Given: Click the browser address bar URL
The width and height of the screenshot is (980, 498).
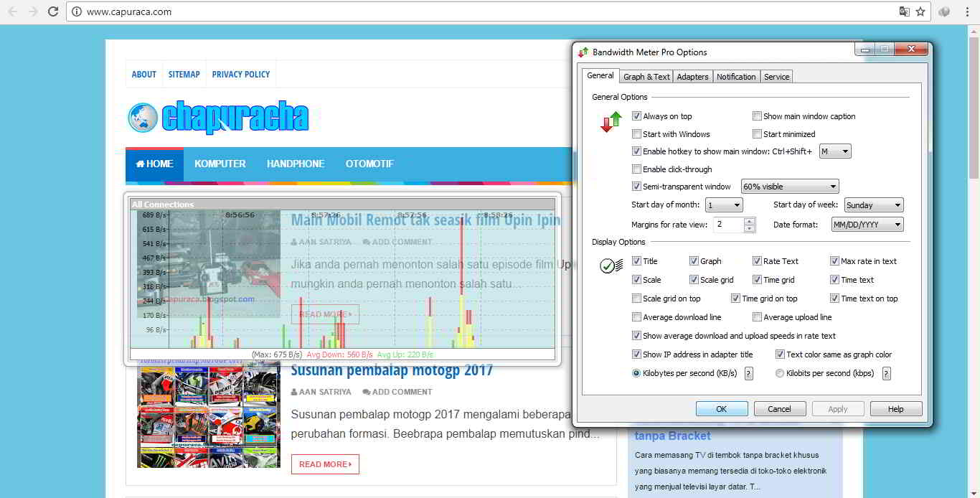Looking at the screenshot, I should pyautogui.click(x=129, y=11).
